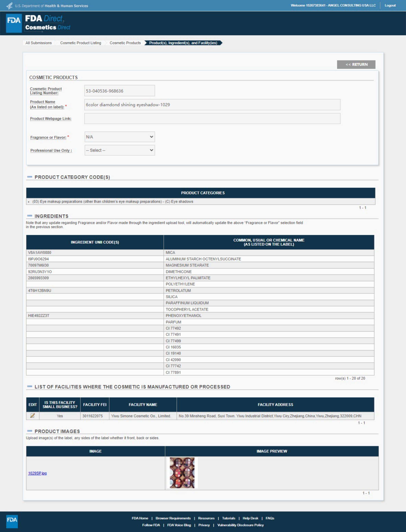The height and width of the screenshot is (532, 406).
Task: Go to All Submissions breadcrumb
Action: coord(39,43)
